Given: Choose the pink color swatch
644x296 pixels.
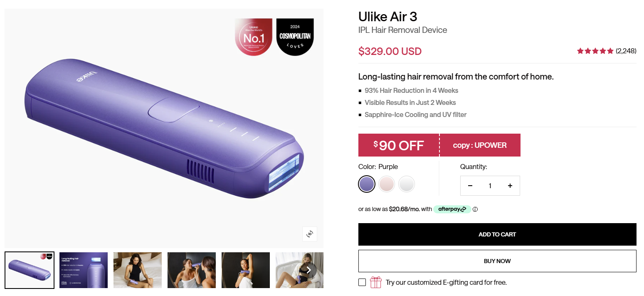Looking at the screenshot, I should [x=387, y=184].
